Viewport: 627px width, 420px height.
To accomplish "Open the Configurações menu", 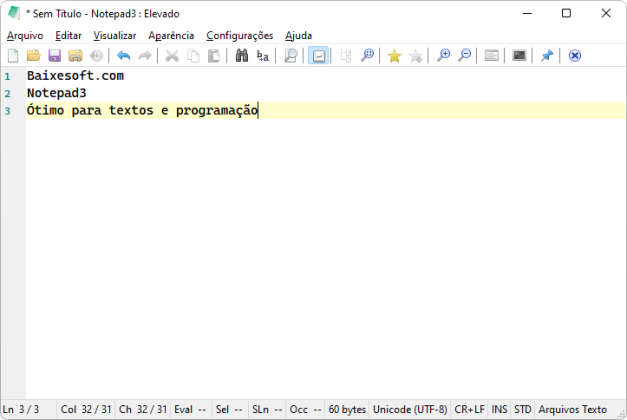I will [240, 36].
